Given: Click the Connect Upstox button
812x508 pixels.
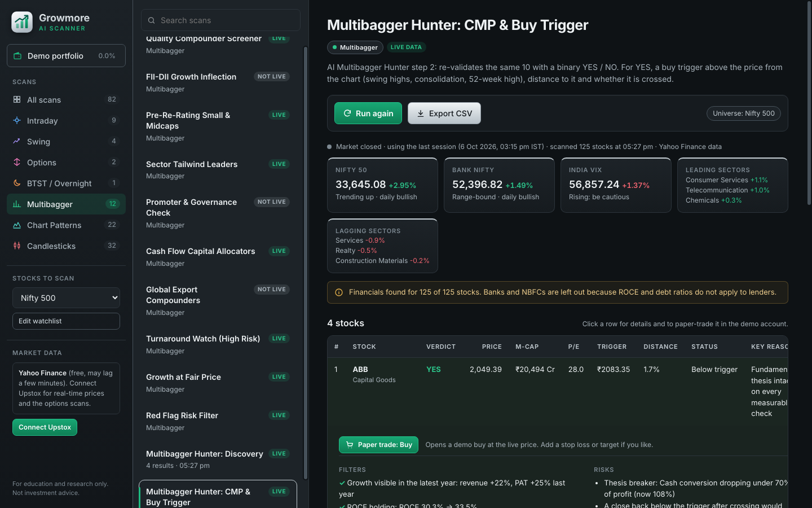Looking at the screenshot, I should click(x=45, y=427).
